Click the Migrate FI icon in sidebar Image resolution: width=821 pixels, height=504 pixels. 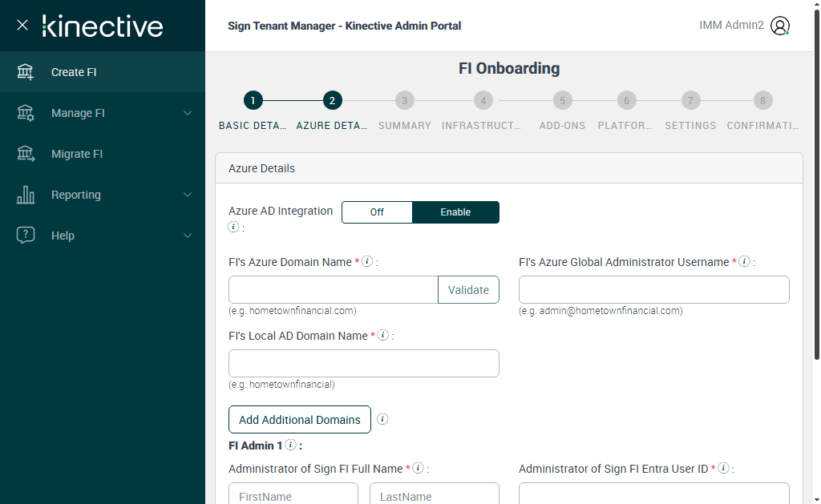pos(26,154)
